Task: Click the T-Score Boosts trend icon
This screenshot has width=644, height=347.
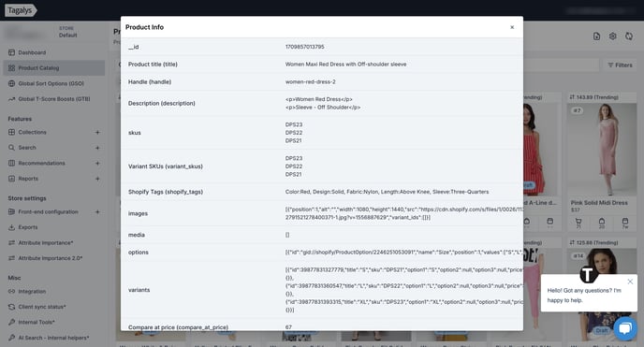Action: pos(11,99)
